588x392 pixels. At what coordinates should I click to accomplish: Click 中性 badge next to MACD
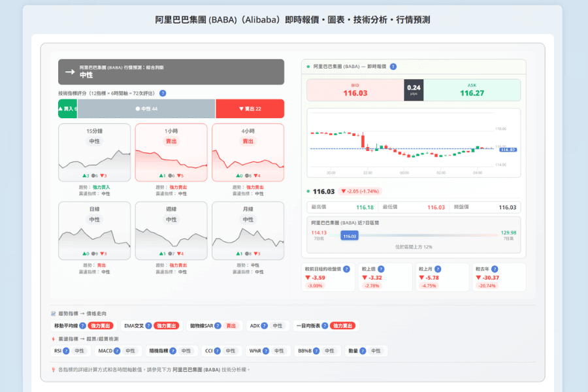click(x=130, y=351)
